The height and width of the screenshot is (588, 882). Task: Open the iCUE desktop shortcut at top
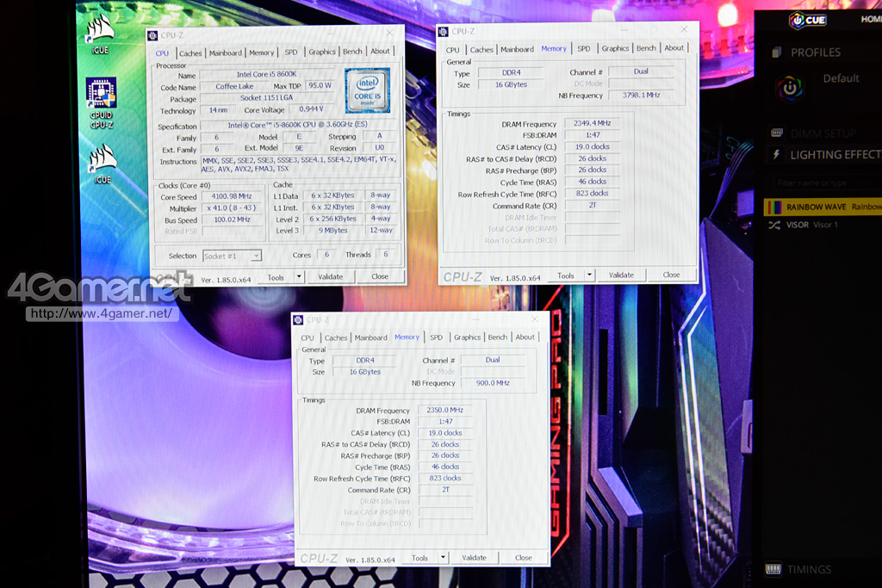point(101,33)
